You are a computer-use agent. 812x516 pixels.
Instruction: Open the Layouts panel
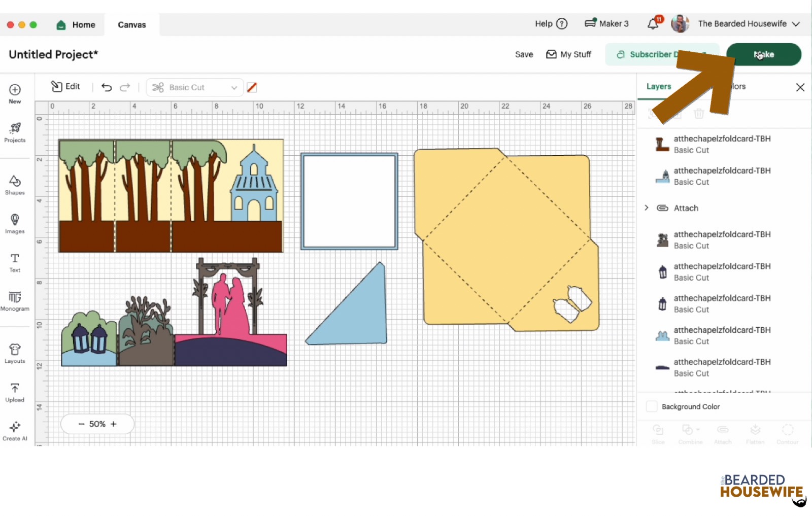point(15,353)
